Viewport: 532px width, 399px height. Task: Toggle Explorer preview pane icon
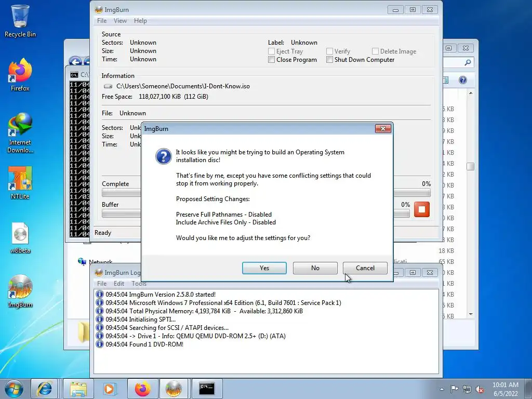[446, 80]
